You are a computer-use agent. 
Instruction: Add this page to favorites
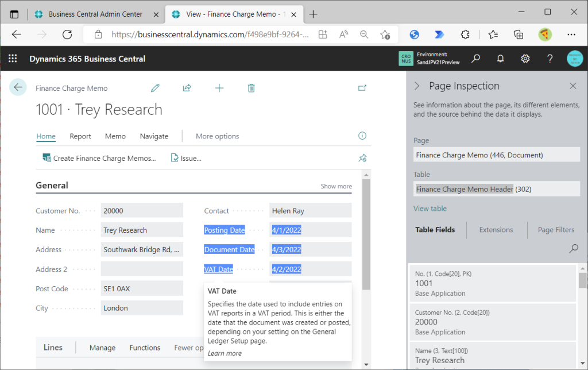pos(385,34)
